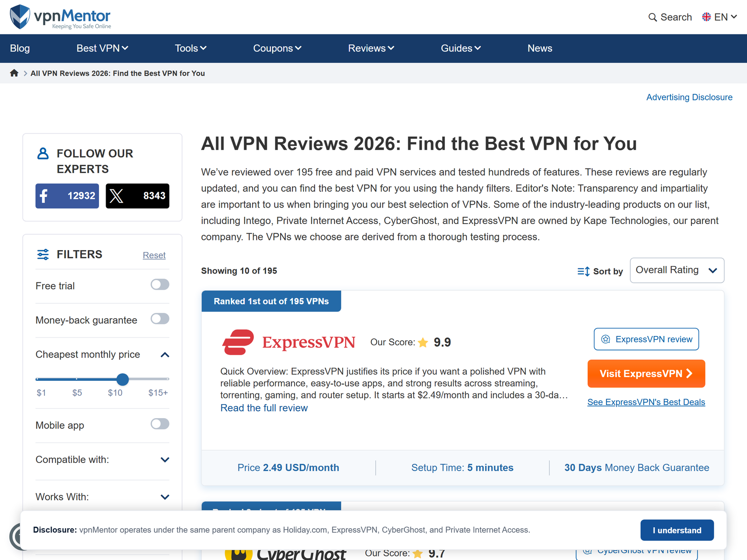The height and width of the screenshot is (560, 747).
Task: Set price slider to $15+ end
Action: [168, 379]
